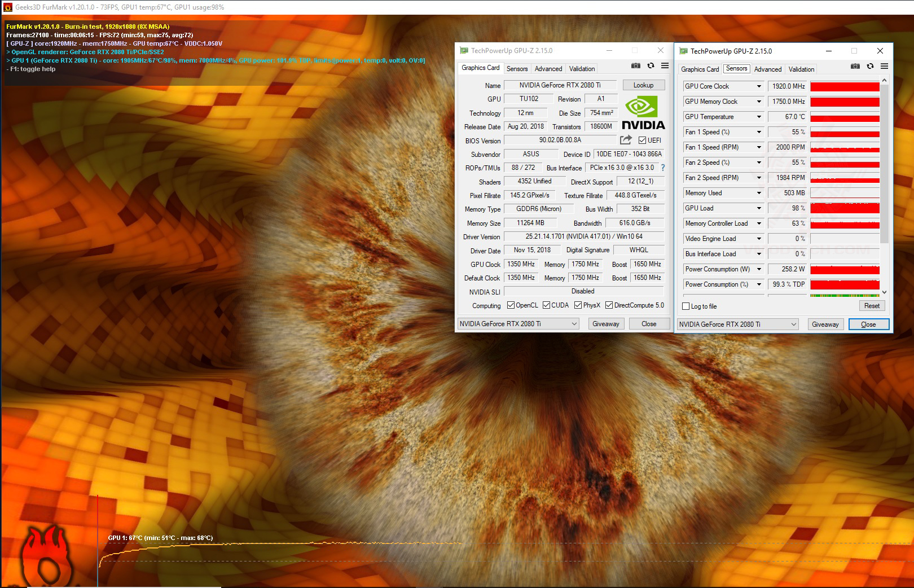Click the GPU-Z icon in left window title bar
Viewport: 914px width, 588px height.
tap(464, 51)
